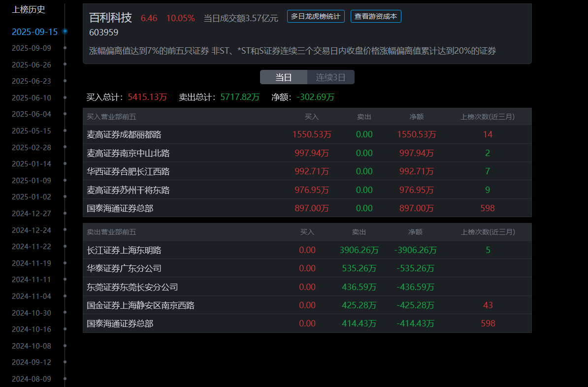
Task: Click the sell total 5717.82万
Action: point(240,97)
